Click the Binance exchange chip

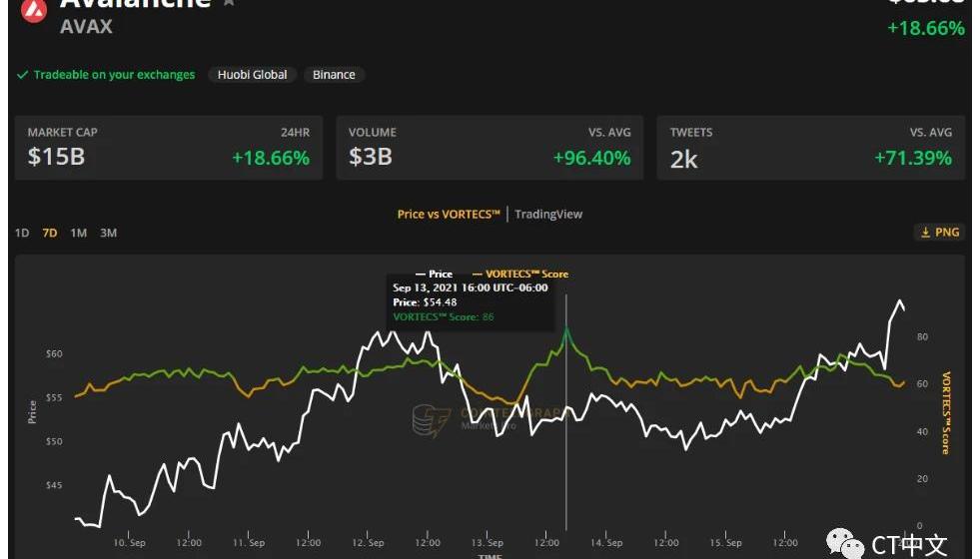point(334,75)
